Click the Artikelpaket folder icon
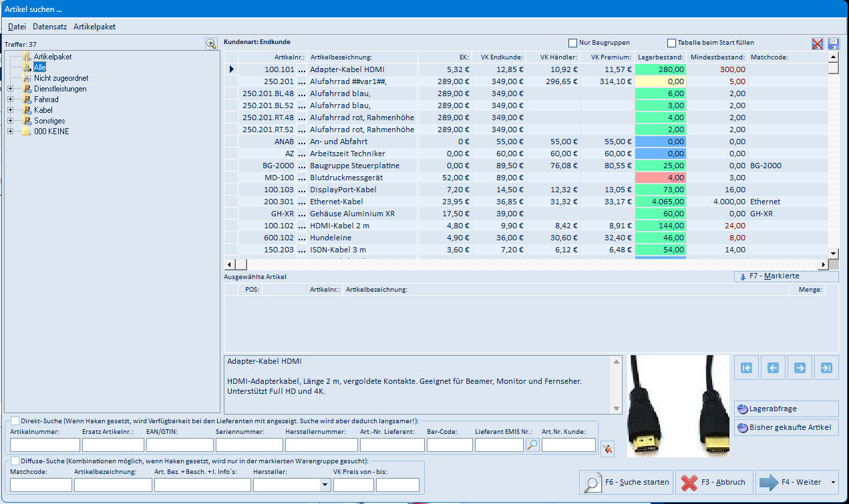The image size is (849, 504). 27,57
